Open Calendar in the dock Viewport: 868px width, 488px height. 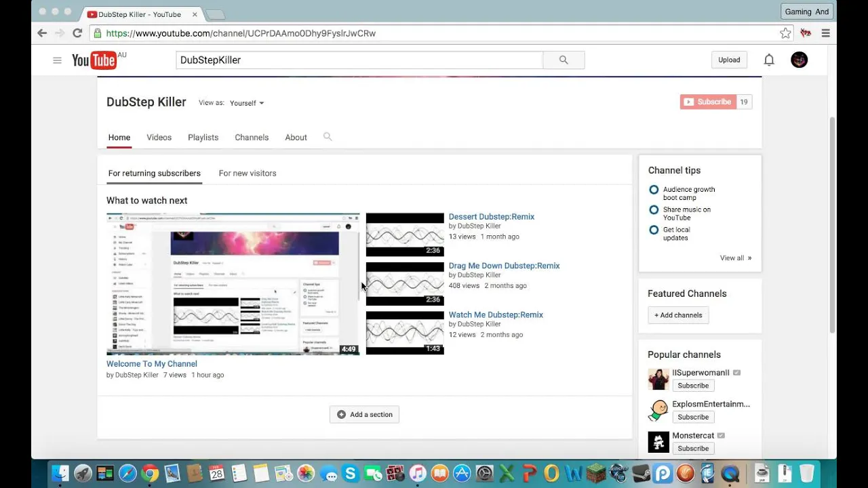[217, 473]
